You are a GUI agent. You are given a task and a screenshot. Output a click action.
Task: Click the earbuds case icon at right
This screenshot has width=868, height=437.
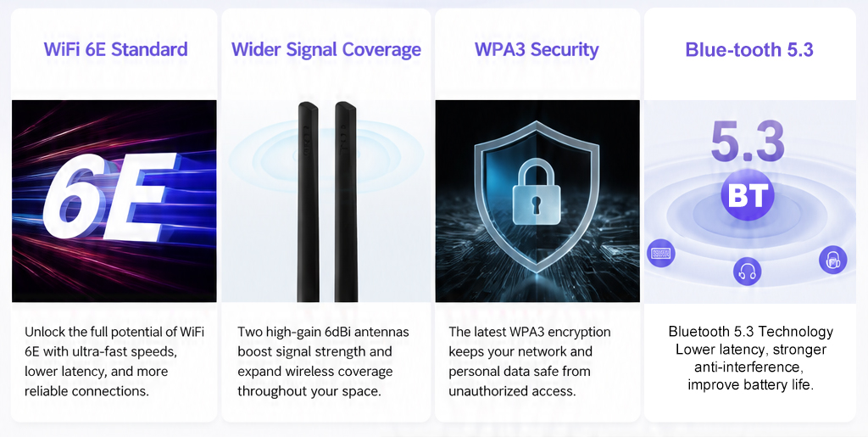[x=833, y=260]
